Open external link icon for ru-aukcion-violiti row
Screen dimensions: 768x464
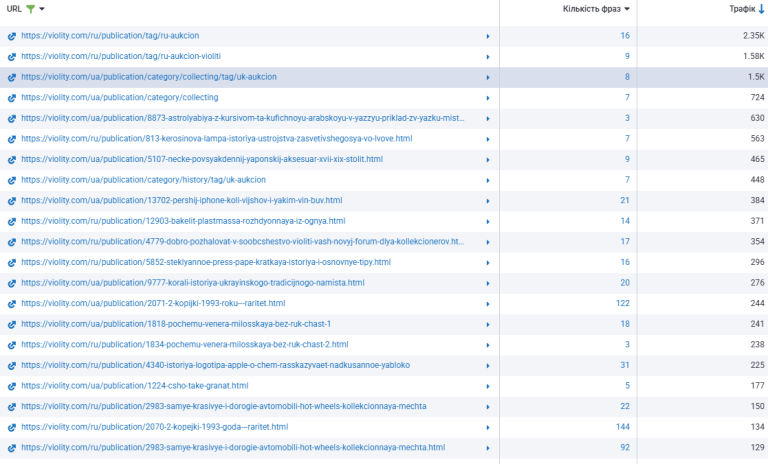click(x=12, y=56)
